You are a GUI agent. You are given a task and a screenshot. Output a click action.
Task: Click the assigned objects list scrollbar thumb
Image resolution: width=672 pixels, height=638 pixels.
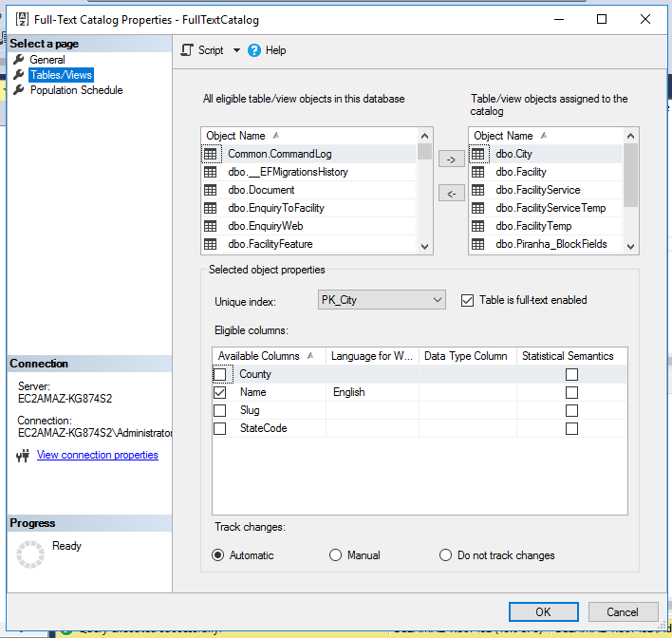tap(630, 176)
